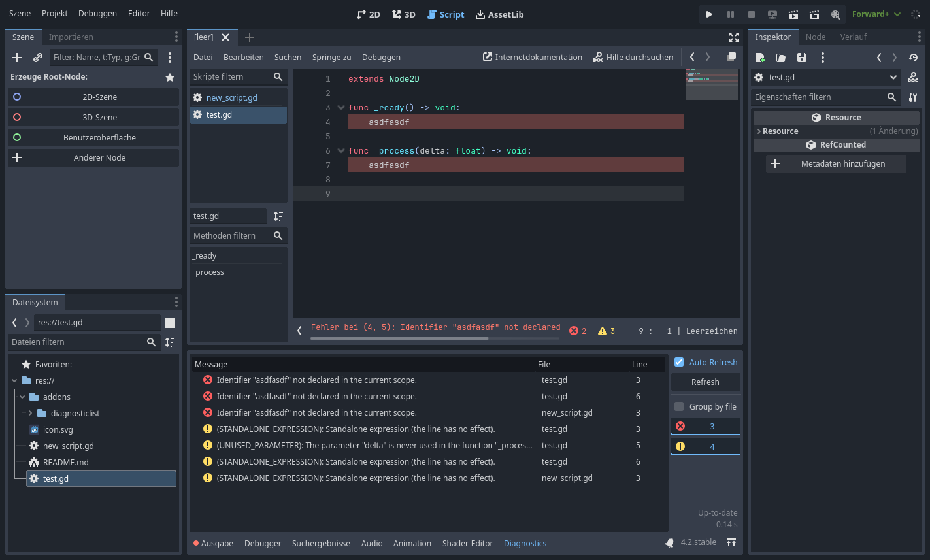930x560 pixels.
Task: Click the Movie Maker mode icon
Action: coord(835,14)
